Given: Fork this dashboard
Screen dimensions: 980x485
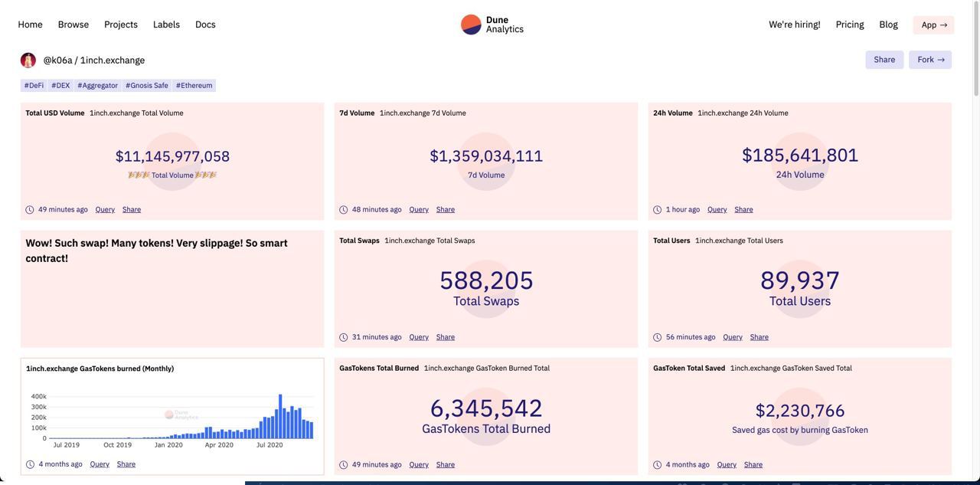Looking at the screenshot, I should 930,60.
